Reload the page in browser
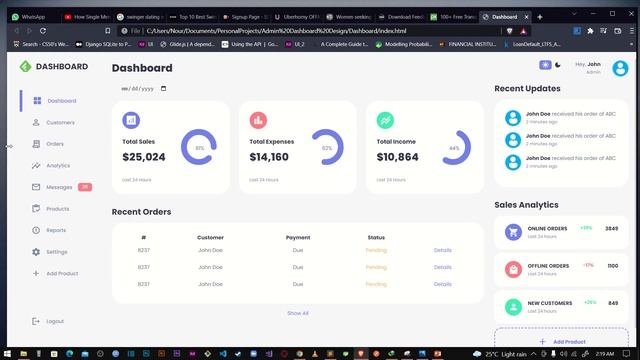 [43, 31]
